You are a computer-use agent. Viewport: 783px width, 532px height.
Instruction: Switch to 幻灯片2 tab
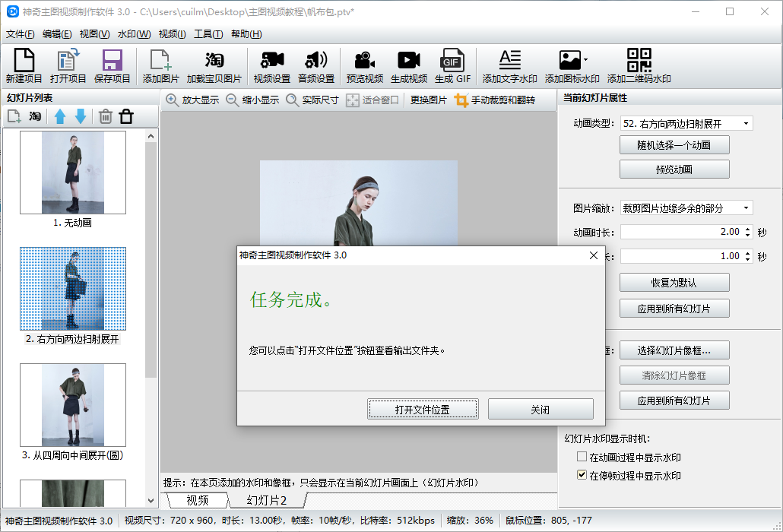pos(267,500)
